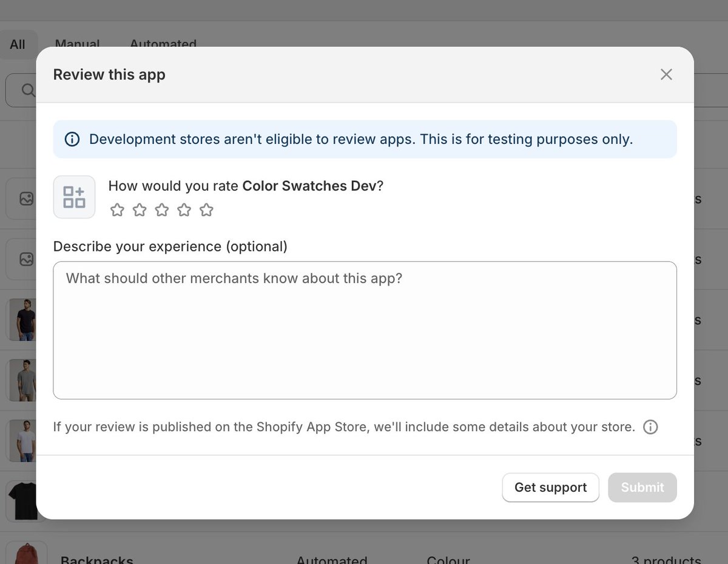Screen dimensions: 728x564
Task: Click the 'Colour' cell in Backpacks row
Action: 448,559
